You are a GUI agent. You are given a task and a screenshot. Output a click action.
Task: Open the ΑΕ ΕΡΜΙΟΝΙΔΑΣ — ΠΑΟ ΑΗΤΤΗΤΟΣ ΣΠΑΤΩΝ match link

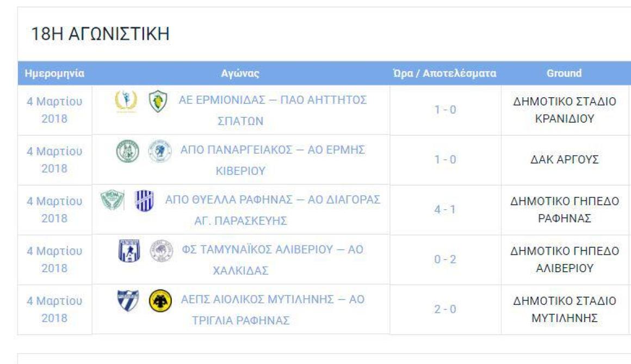tap(273, 110)
